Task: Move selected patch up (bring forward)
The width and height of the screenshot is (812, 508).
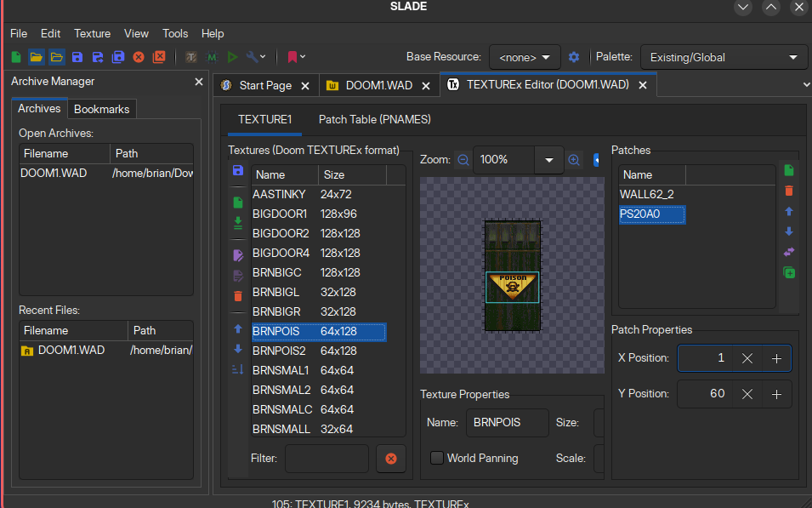Action: pos(789,211)
